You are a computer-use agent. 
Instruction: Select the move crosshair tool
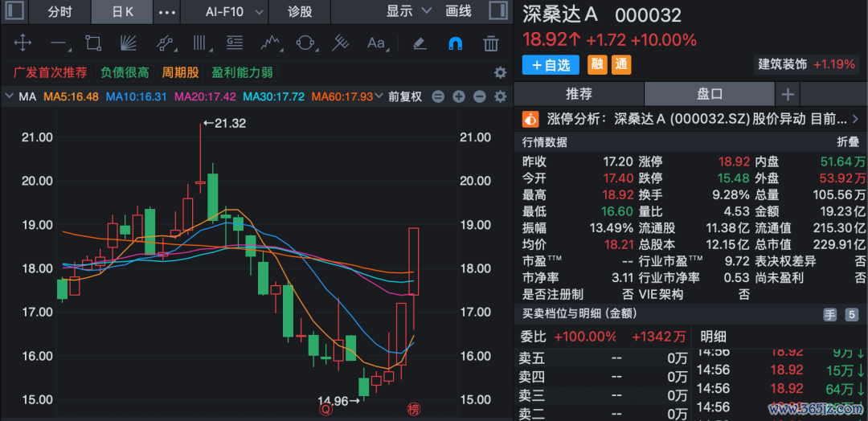point(23,43)
